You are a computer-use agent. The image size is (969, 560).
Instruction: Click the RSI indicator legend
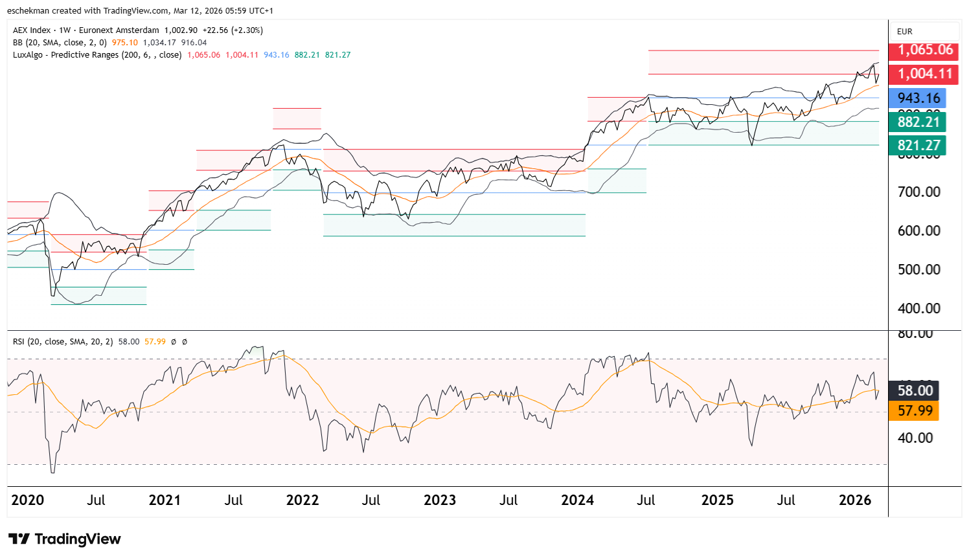click(62, 342)
